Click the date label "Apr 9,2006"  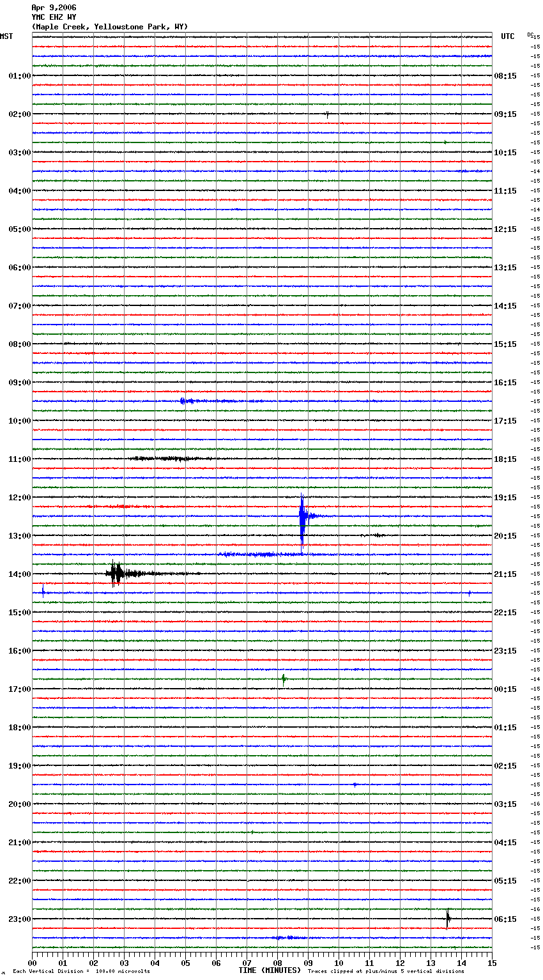(54, 8)
